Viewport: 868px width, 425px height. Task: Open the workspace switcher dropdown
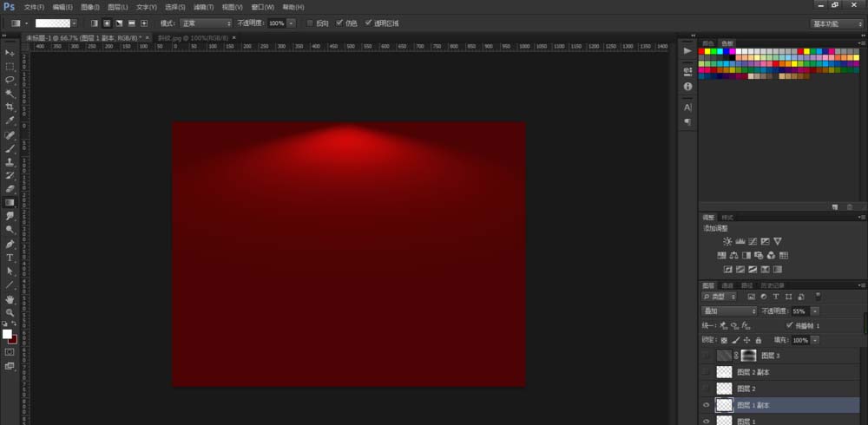coord(836,23)
